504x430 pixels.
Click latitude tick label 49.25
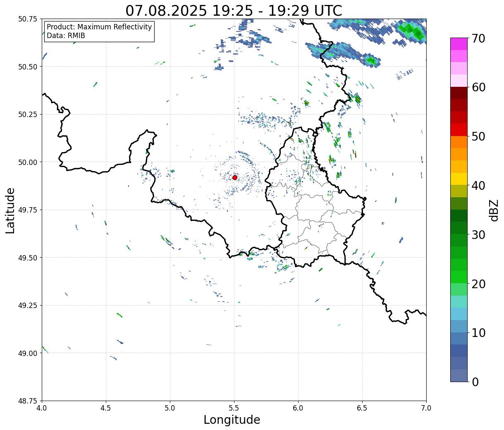pos(28,305)
